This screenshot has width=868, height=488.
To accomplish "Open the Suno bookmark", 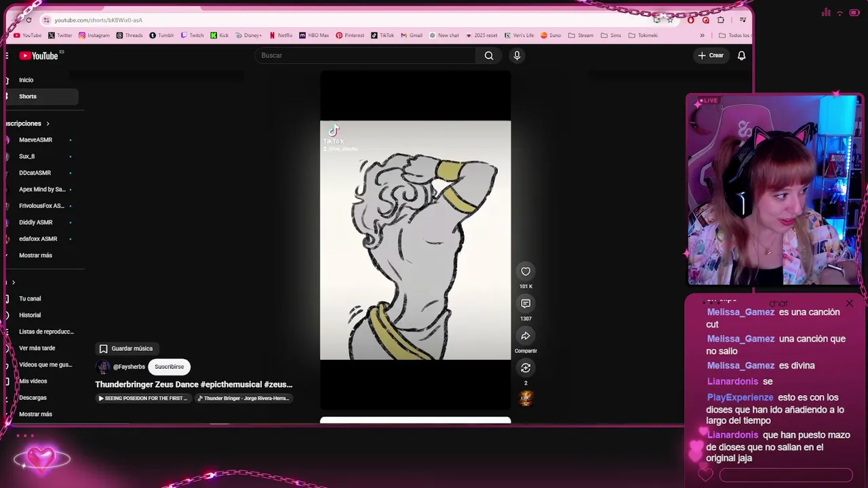I will click(x=551, y=35).
